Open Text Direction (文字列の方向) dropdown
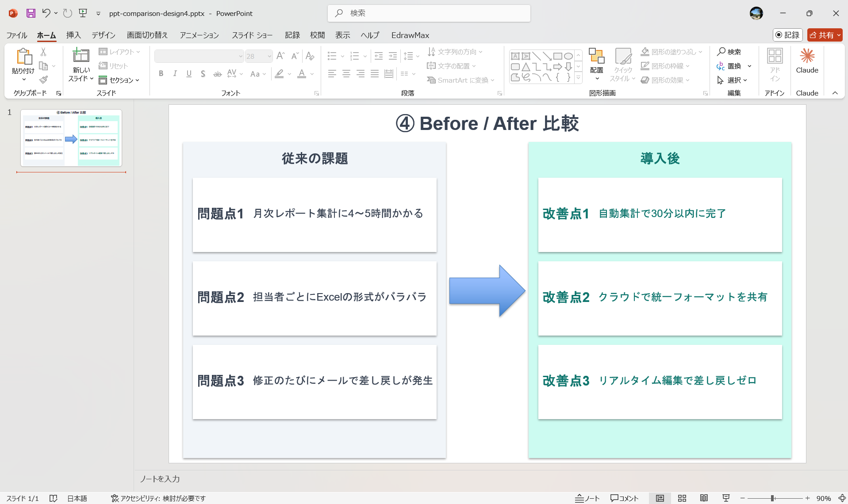This screenshot has height=504, width=848. pyautogui.click(x=455, y=52)
